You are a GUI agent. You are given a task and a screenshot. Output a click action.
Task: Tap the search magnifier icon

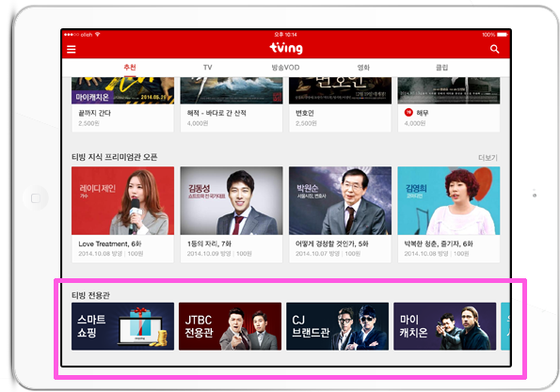tap(495, 49)
